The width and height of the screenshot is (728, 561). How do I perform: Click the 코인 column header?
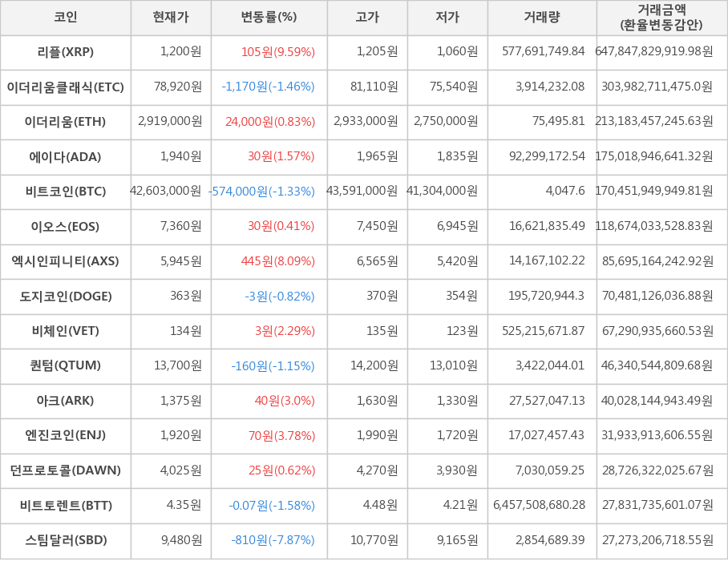click(65, 18)
